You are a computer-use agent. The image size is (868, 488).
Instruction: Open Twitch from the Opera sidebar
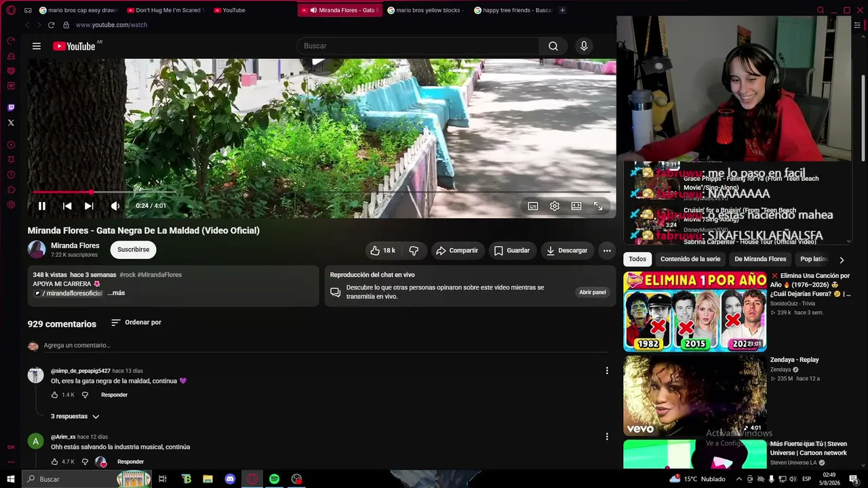coord(11,107)
